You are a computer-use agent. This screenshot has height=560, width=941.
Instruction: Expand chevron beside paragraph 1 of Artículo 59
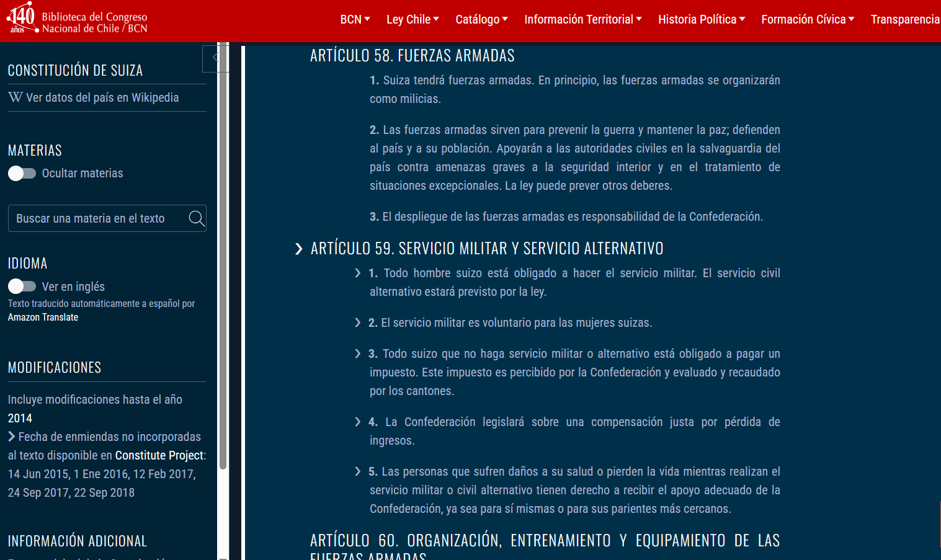(358, 273)
